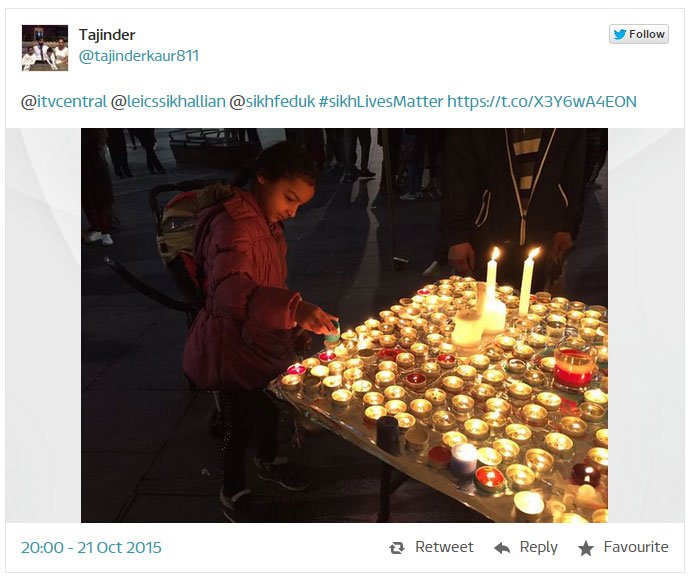The height and width of the screenshot is (577, 690).
Task: Visit the @tajinderkaur811 handle
Action: click(139, 56)
